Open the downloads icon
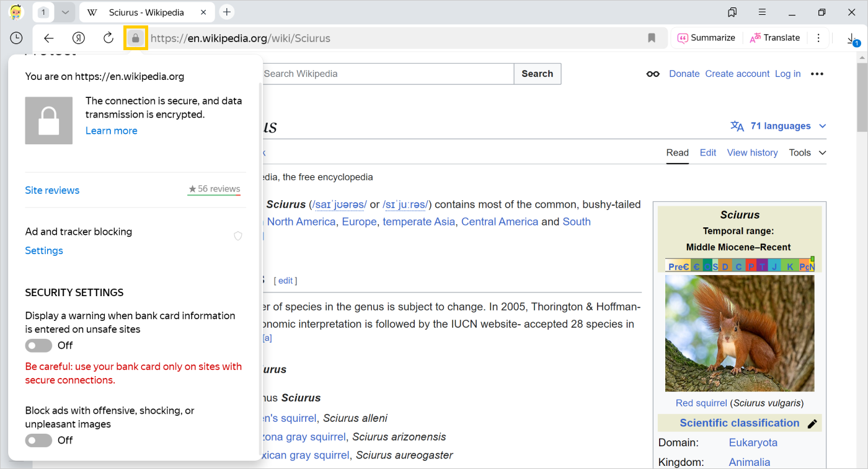This screenshot has width=868, height=469. [x=852, y=39]
